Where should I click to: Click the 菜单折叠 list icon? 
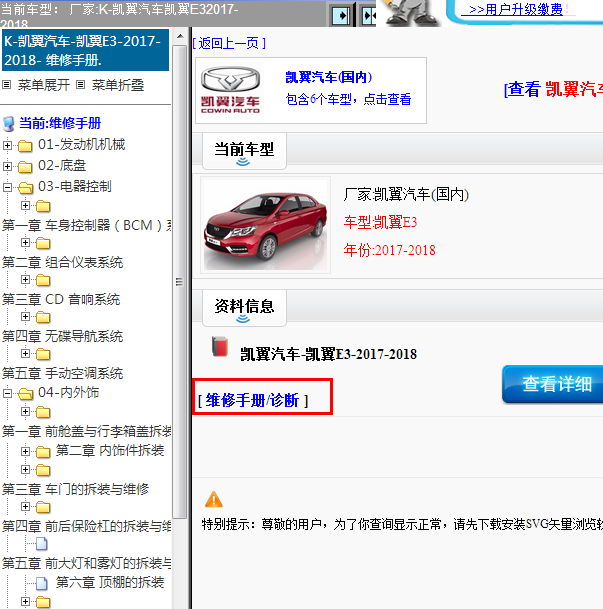click(x=80, y=84)
